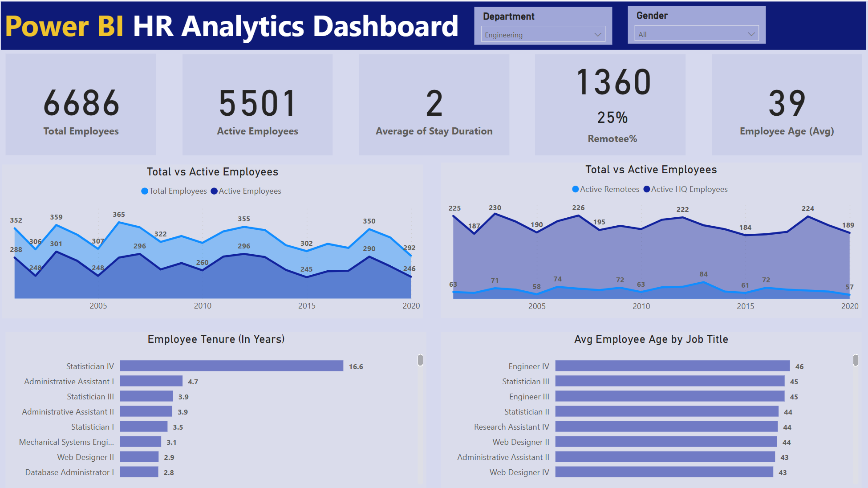Click the Gender dropdown chevron arrow

coord(751,34)
